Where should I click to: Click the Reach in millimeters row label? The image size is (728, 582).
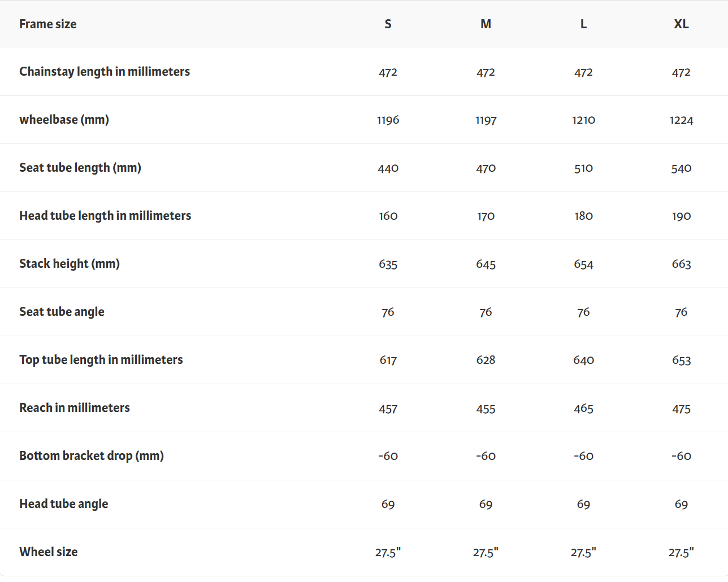75,408
